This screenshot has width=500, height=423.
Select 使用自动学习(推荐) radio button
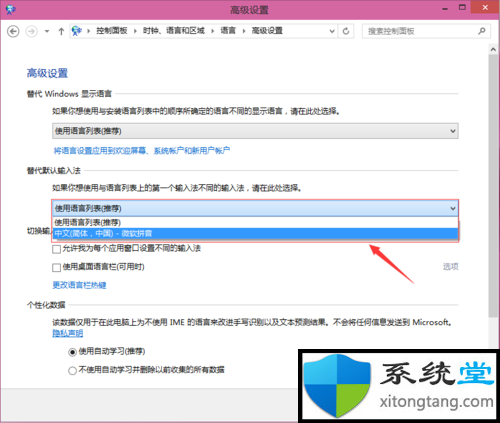(x=72, y=352)
